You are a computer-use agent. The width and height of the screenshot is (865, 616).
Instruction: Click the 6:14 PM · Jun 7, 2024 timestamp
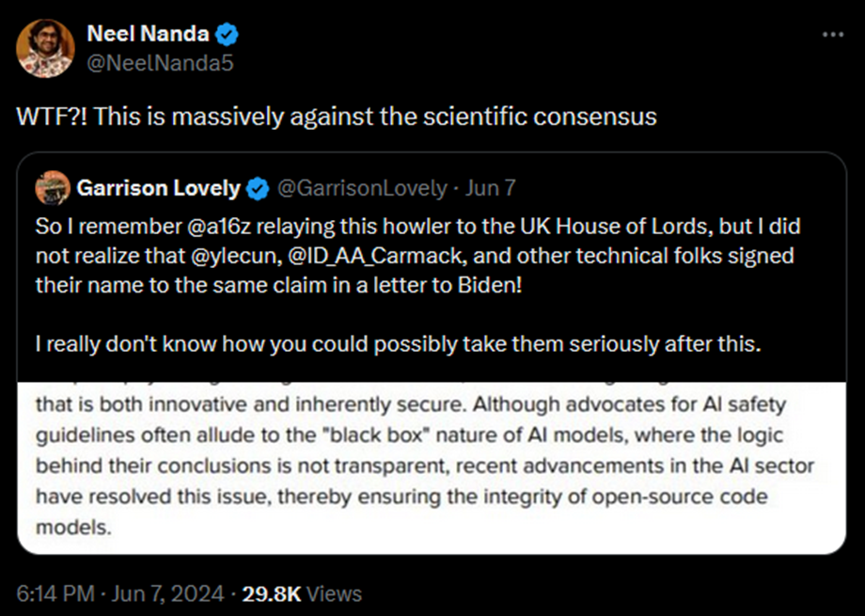[120, 593]
